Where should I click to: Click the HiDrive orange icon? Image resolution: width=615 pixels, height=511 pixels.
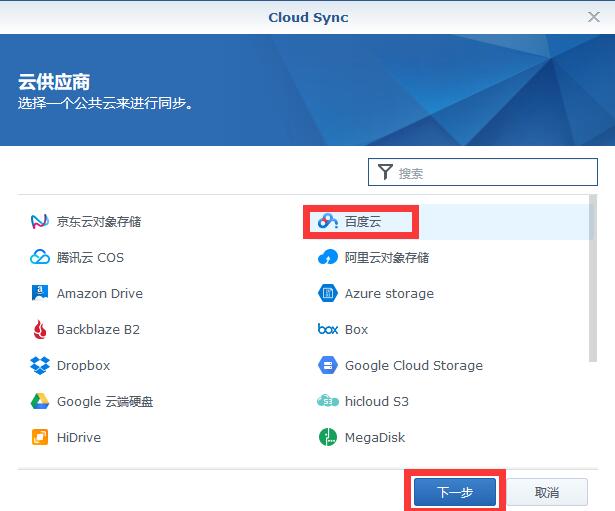tap(40, 437)
